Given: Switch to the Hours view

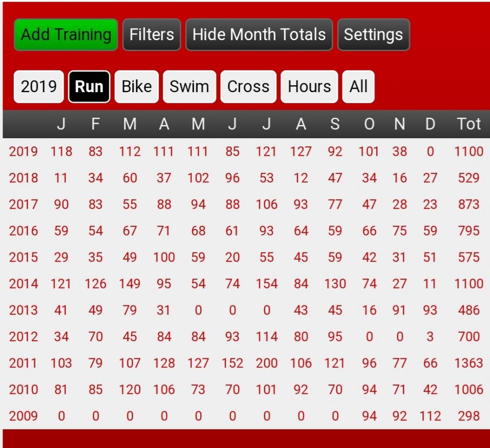Looking at the screenshot, I should click(309, 87).
